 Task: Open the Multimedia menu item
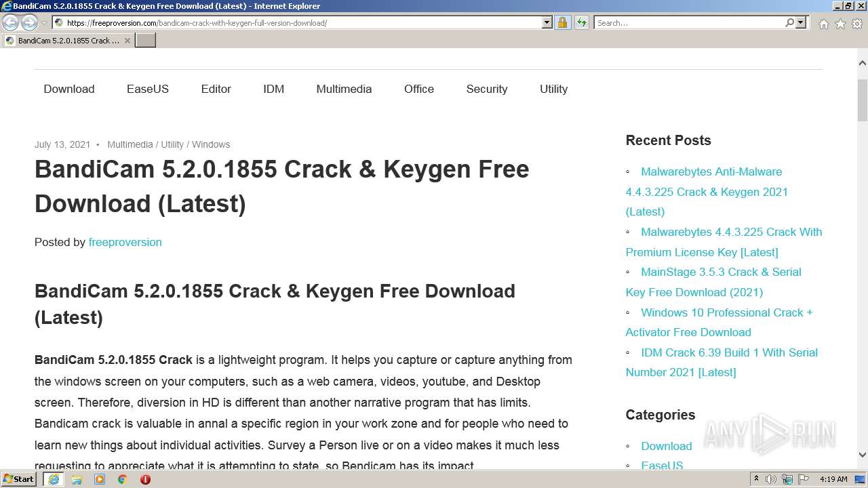pyautogui.click(x=344, y=89)
